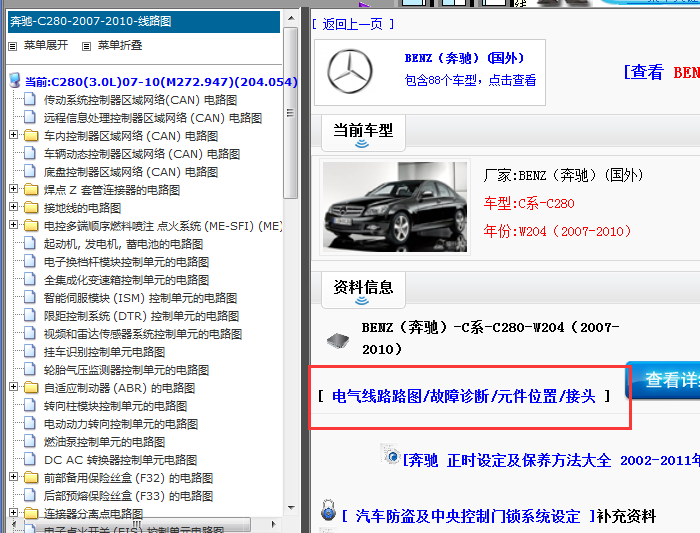Click the folder icon for 自适应制动器 (ABR) 的电路图
The height and width of the screenshot is (533, 700).
pyautogui.click(x=31, y=387)
